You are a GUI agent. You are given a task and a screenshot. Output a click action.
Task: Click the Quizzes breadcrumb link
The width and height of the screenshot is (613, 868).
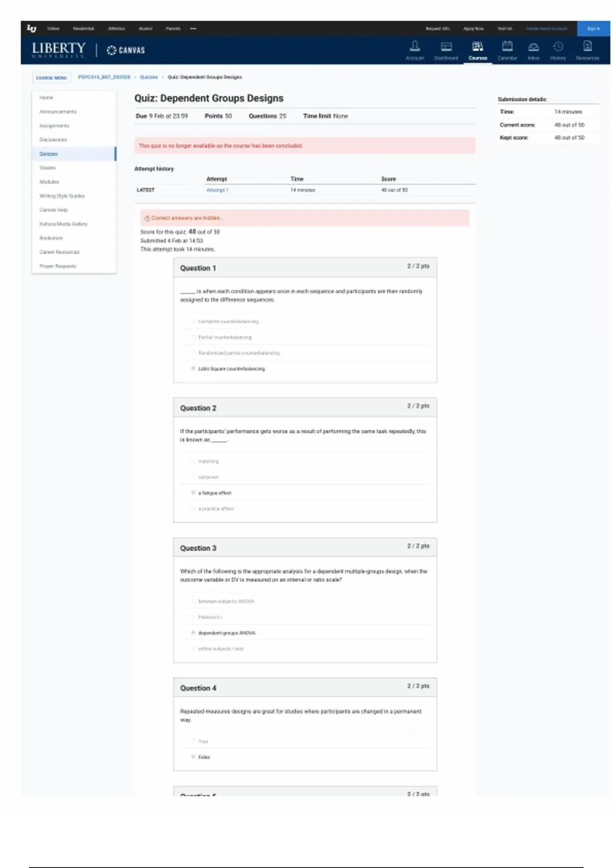point(149,77)
